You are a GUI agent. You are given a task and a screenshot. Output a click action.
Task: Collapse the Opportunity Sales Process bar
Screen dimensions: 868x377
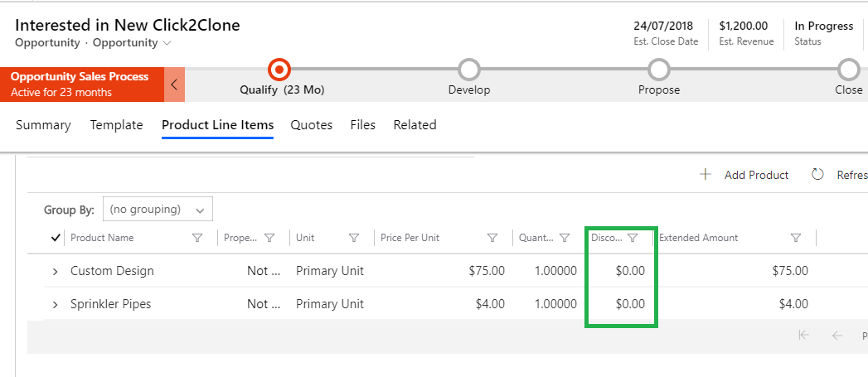[x=174, y=85]
